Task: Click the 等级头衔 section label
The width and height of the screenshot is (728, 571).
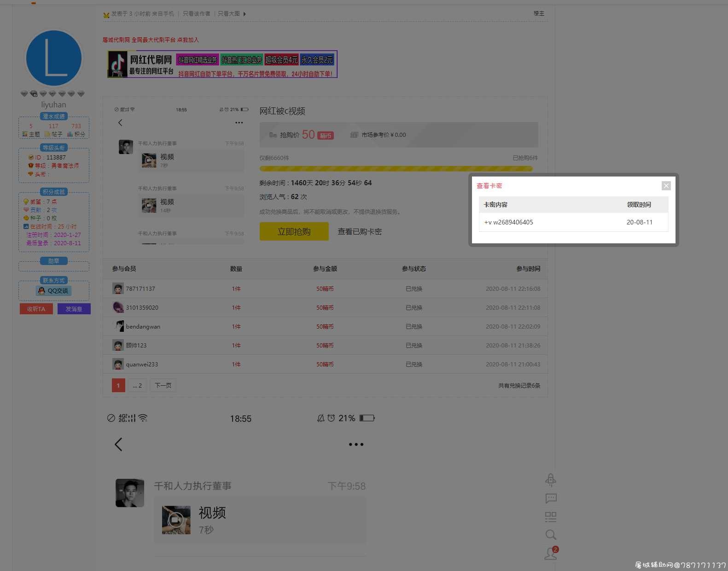Action: point(54,147)
